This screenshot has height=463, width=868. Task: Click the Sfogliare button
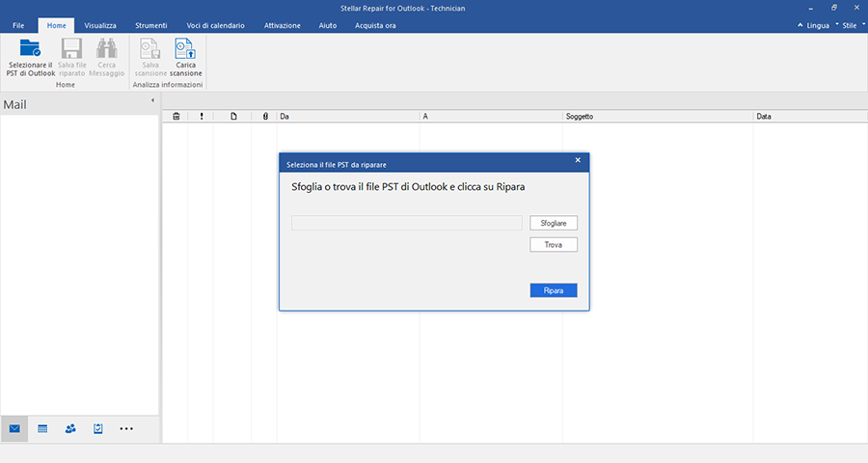[554, 223]
